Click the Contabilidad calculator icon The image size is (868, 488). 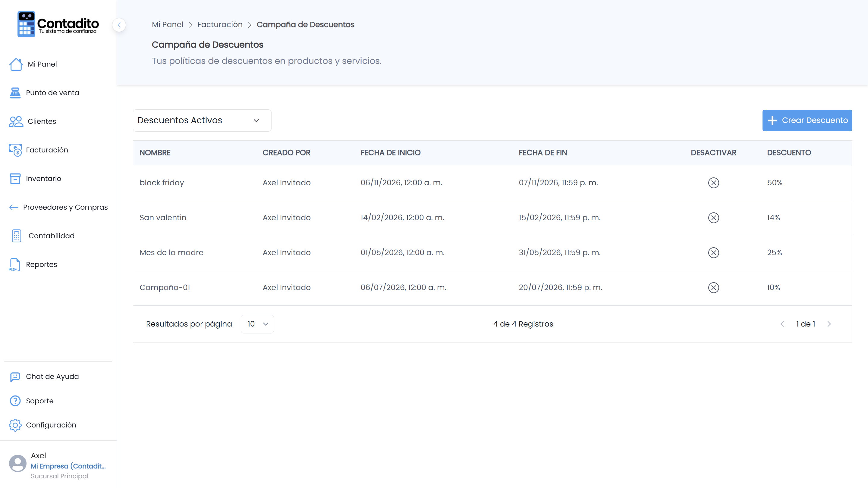coord(17,236)
